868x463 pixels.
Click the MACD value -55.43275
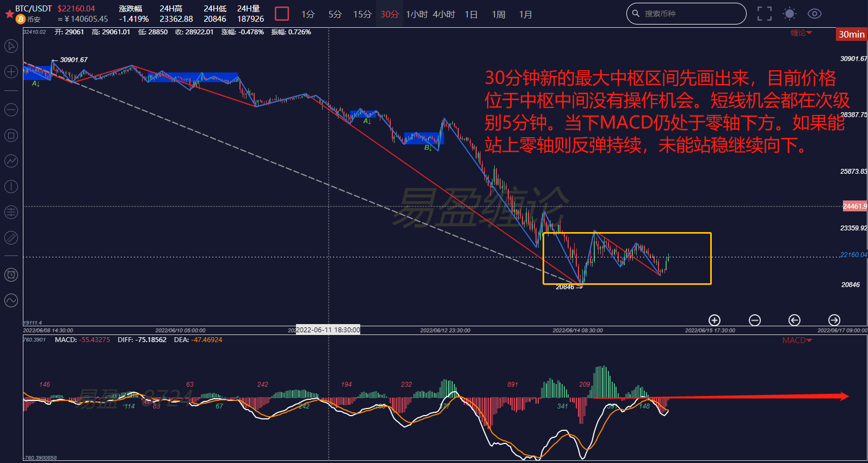(95, 340)
